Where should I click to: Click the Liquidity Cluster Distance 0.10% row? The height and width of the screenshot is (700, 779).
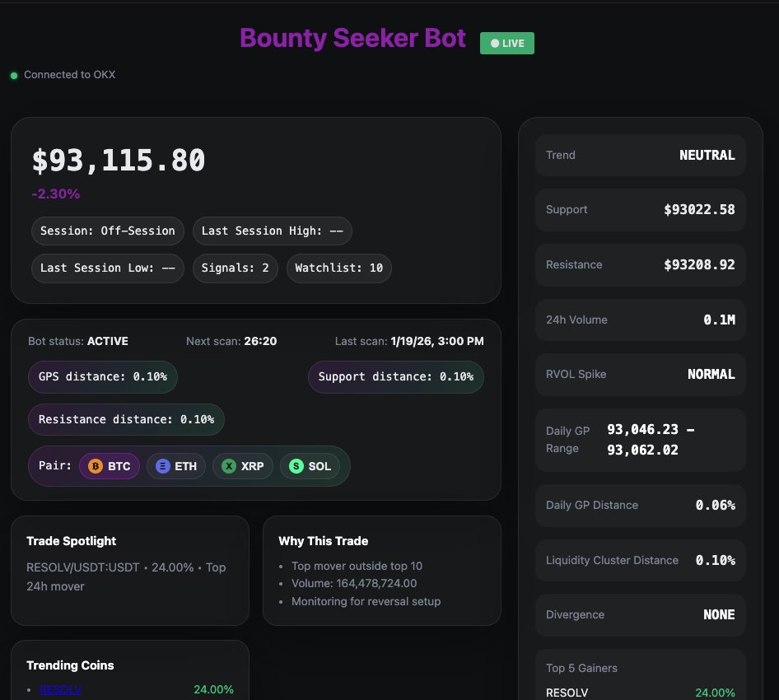pyautogui.click(x=641, y=560)
